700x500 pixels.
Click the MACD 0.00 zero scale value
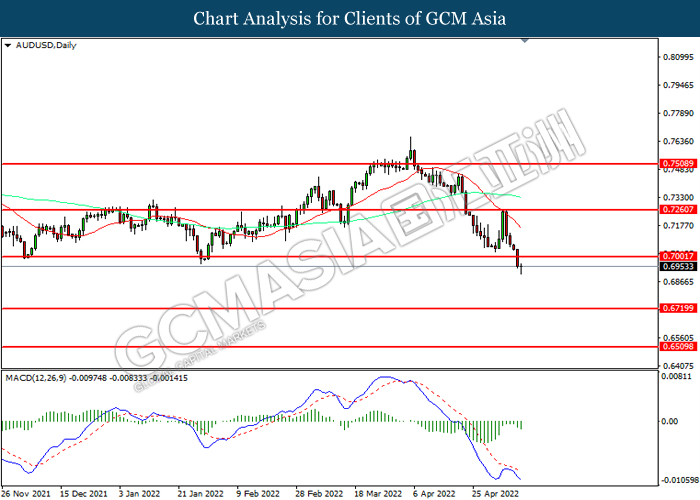tap(670, 421)
